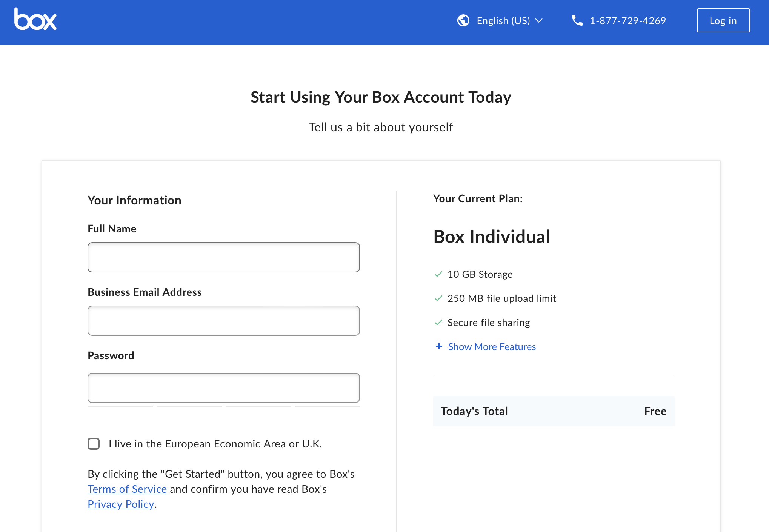Click the password strength indicator bar
The image size is (769, 532).
pyautogui.click(x=224, y=407)
